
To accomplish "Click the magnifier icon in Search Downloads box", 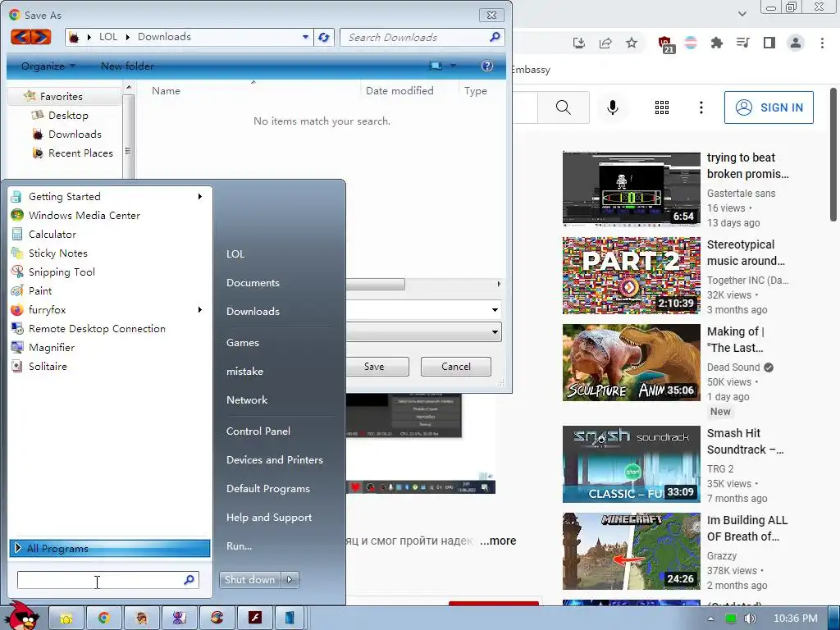I will pos(495,37).
